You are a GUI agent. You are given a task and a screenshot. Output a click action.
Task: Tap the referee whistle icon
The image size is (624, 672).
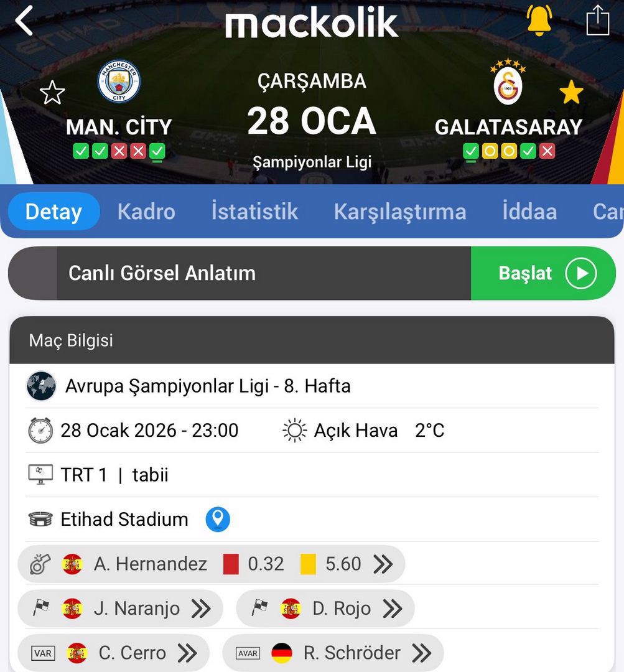40,564
